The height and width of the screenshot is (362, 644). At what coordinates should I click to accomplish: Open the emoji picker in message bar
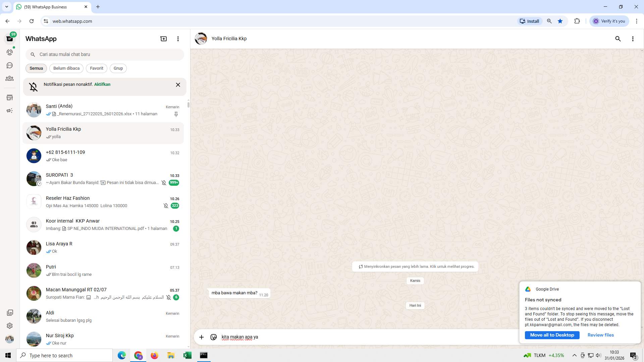click(x=214, y=337)
